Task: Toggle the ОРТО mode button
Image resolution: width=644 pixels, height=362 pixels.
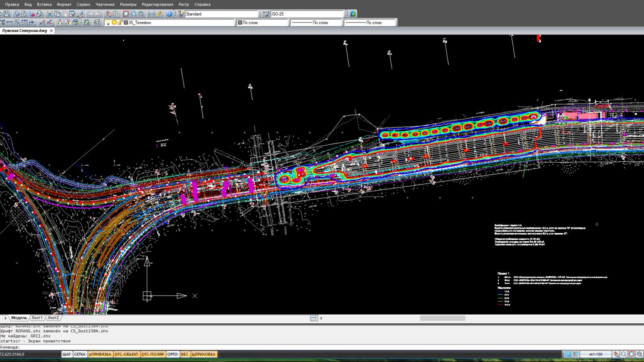Action: point(172,354)
